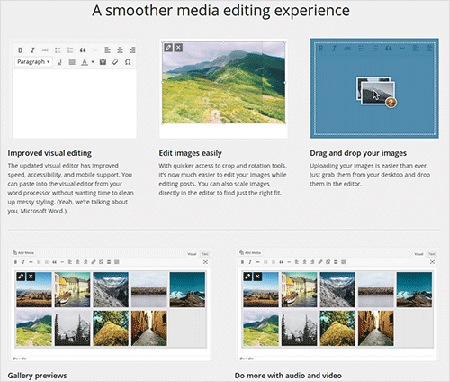
Task: Click the blockquote icon in the Improved visual editing toolbar
Action: (x=82, y=50)
